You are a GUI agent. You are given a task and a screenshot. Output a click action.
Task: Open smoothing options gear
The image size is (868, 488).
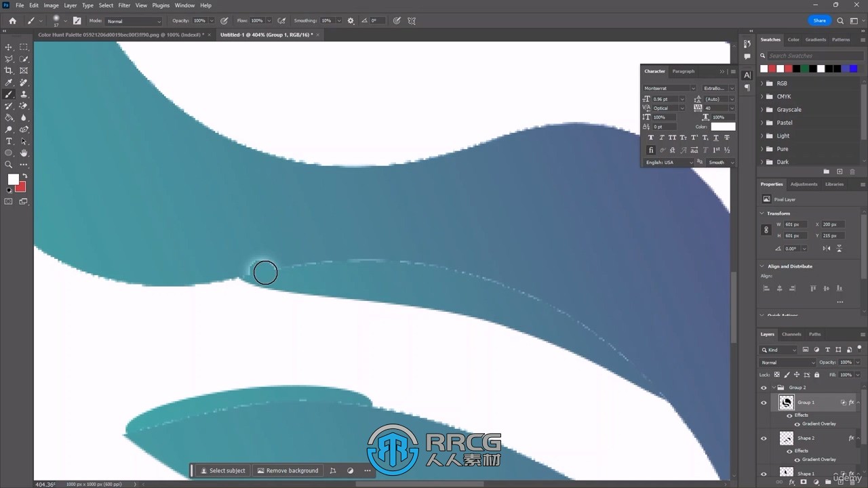pyautogui.click(x=351, y=21)
